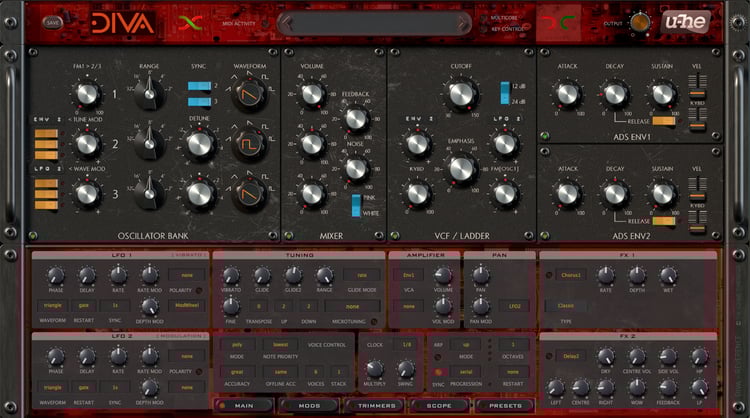Open VCA Env1 source selector
The image size is (750, 418).
pyautogui.click(x=408, y=275)
